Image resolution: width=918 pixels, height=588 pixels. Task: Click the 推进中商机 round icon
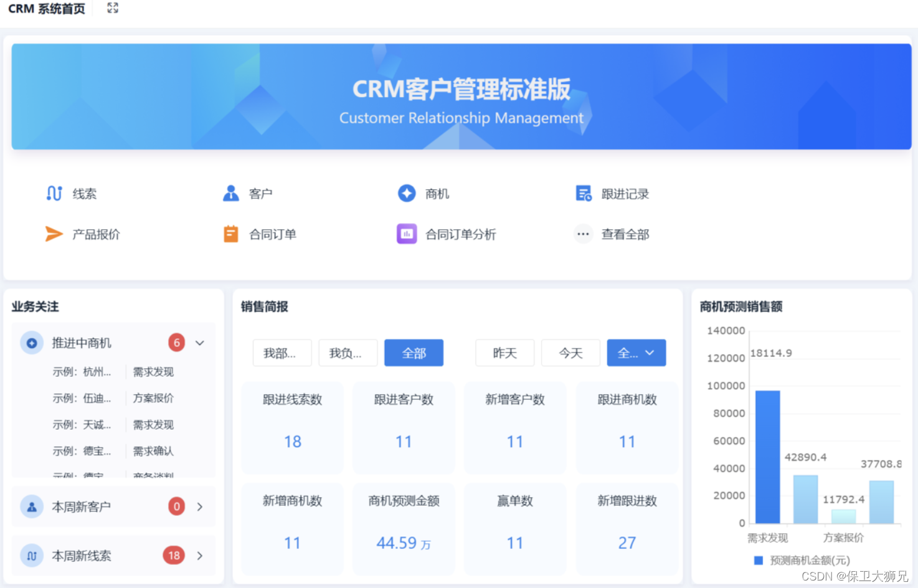click(32, 343)
